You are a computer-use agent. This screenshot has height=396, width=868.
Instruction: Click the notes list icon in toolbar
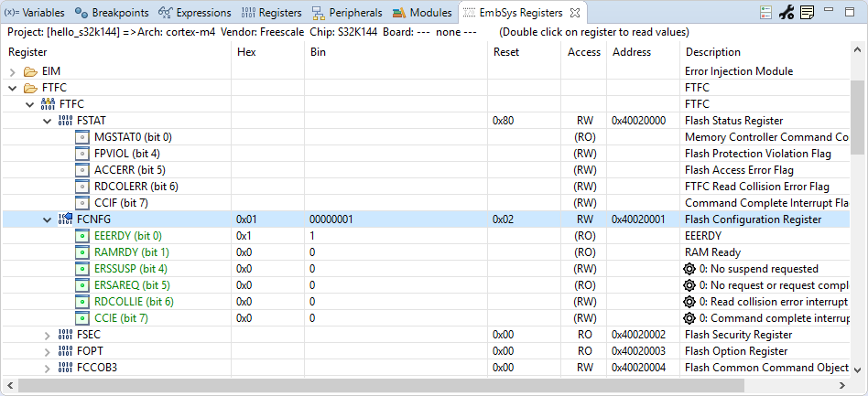(807, 12)
